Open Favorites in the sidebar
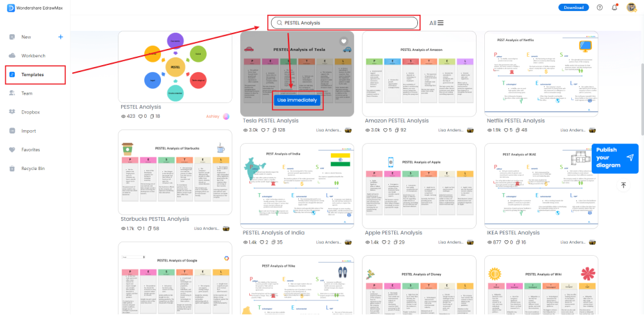644x315 pixels. coord(31,150)
